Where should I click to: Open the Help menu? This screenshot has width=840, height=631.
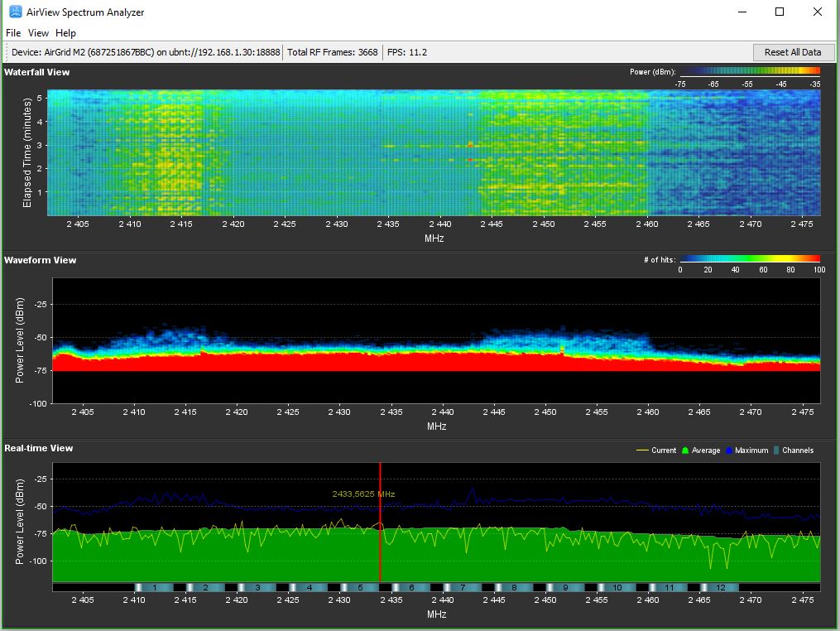point(65,33)
